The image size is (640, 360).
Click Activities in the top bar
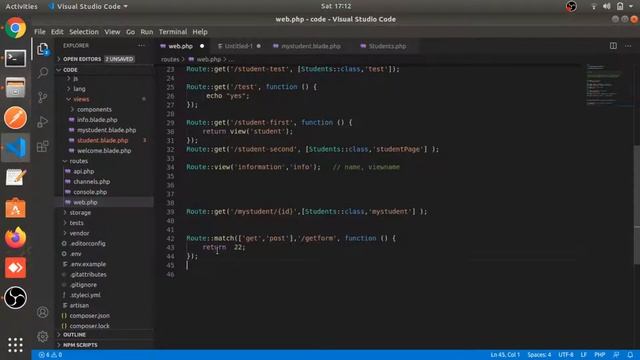coord(21,6)
